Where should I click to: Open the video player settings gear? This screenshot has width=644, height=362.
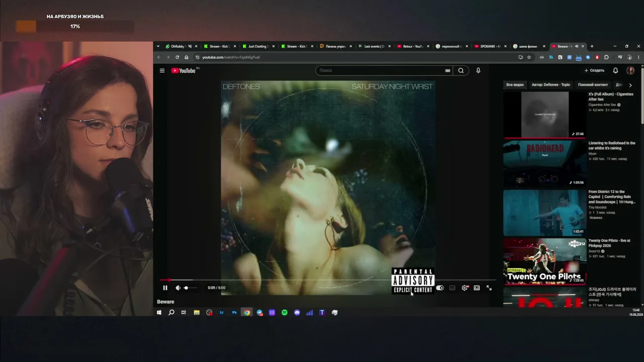click(x=464, y=288)
